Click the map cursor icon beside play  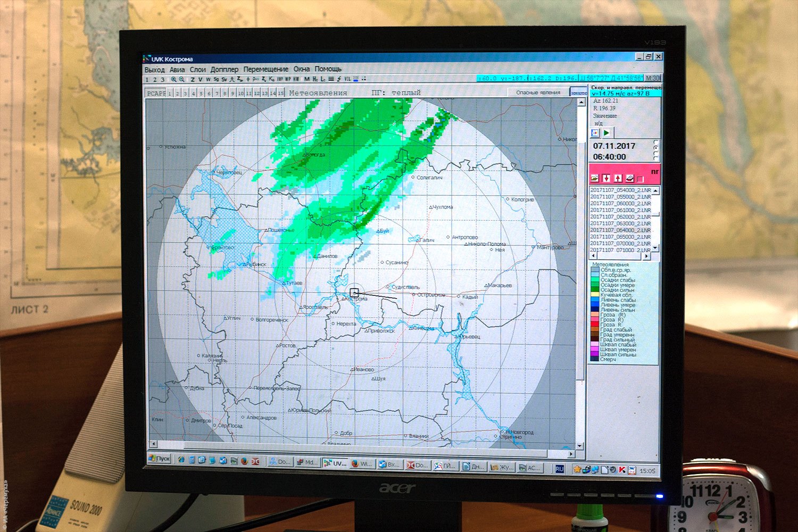coord(595,133)
